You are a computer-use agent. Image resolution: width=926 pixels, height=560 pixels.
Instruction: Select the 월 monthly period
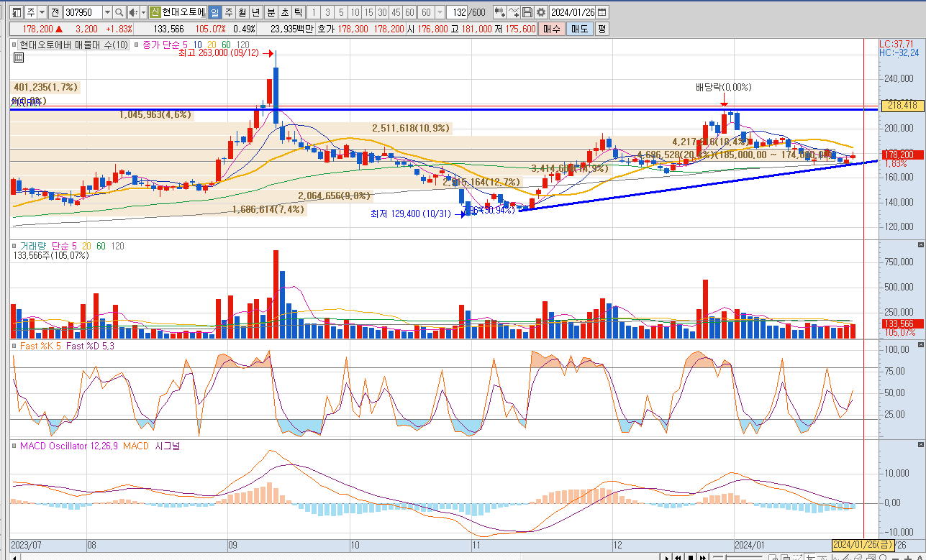point(242,12)
